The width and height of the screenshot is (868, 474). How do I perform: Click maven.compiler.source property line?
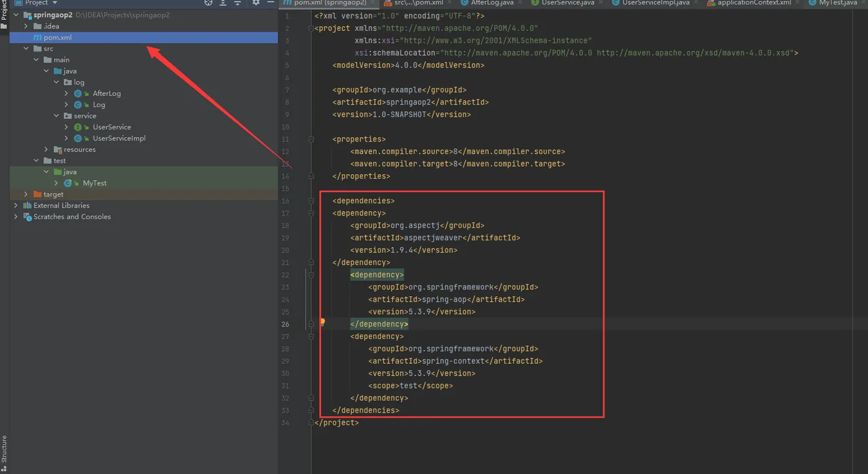(458, 152)
